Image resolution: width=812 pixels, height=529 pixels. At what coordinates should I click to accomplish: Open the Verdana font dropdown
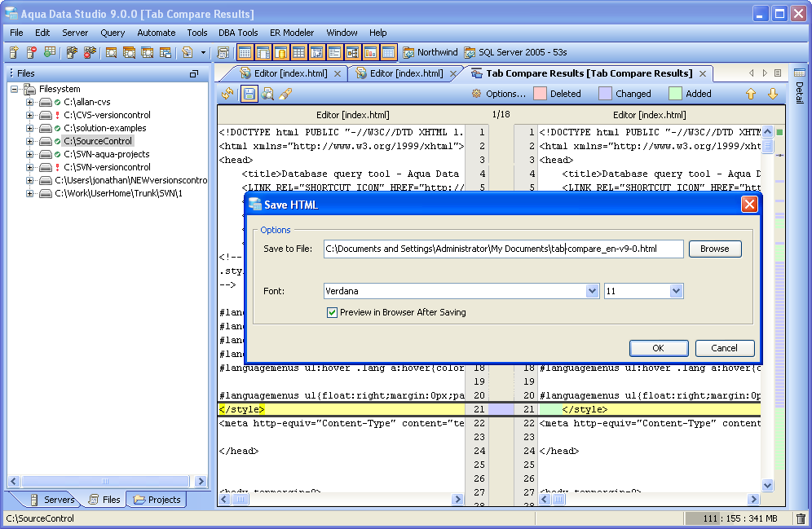tap(592, 291)
